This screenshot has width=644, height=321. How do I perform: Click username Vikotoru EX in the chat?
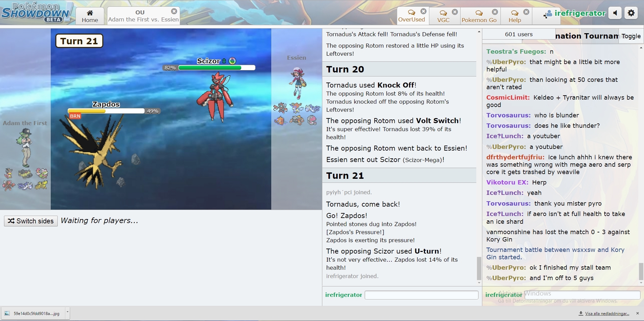[507, 182]
